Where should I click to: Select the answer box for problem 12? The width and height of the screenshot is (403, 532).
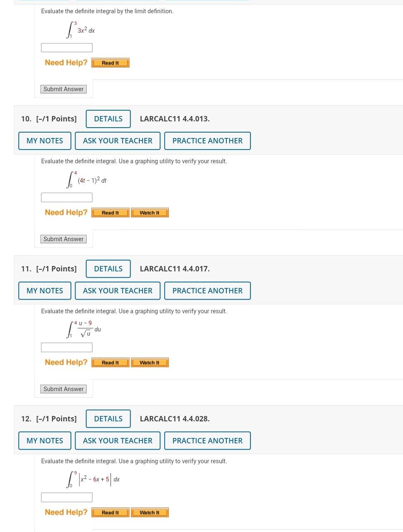[66, 497]
